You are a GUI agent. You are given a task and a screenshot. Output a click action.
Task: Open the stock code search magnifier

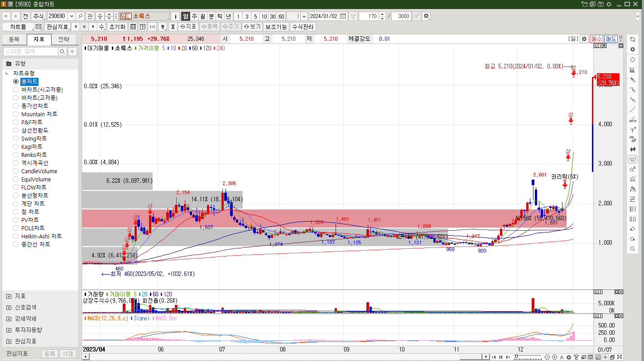click(80, 16)
